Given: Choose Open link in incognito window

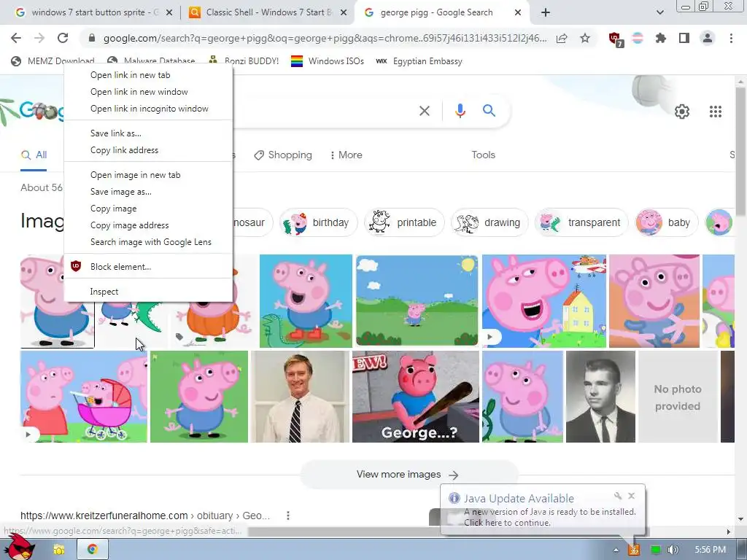Looking at the screenshot, I should coord(148,109).
